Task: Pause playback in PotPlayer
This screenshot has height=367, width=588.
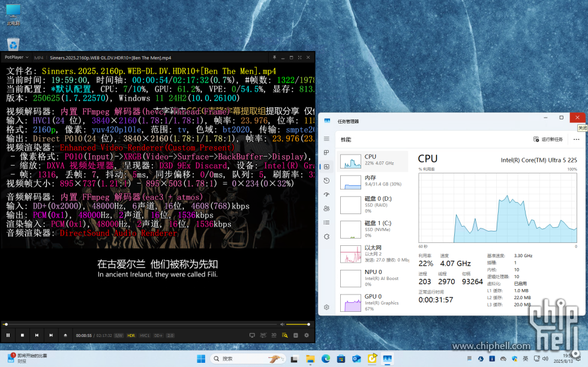Action: (x=8, y=335)
